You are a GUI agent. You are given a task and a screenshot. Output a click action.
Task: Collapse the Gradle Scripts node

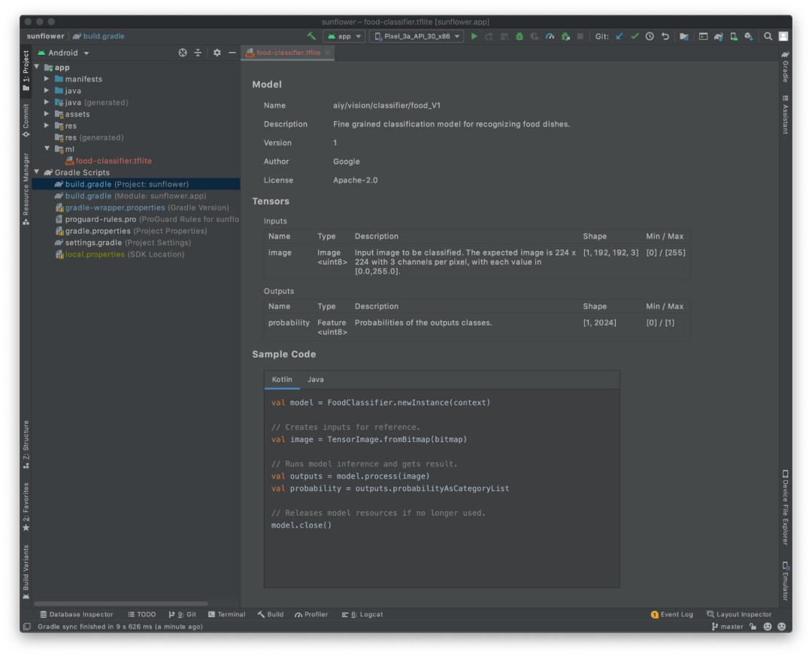pyautogui.click(x=37, y=172)
